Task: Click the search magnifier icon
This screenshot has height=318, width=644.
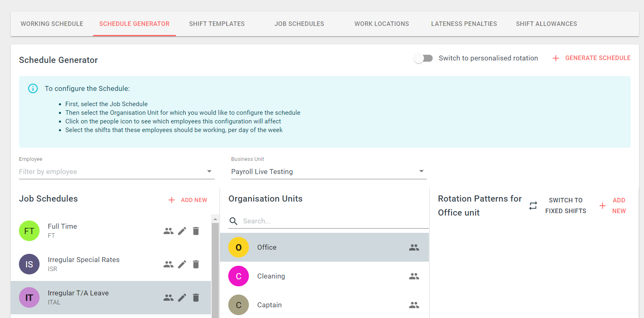Action: 234,221
